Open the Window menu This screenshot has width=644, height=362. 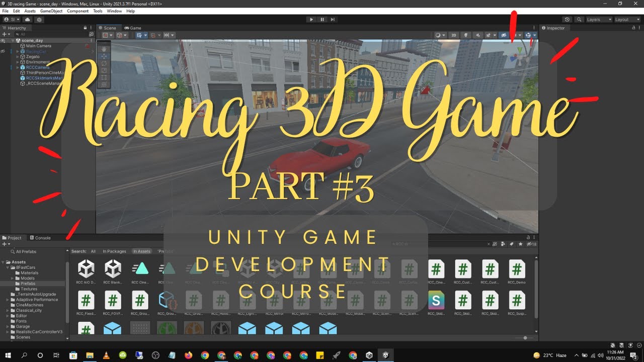click(114, 11)
